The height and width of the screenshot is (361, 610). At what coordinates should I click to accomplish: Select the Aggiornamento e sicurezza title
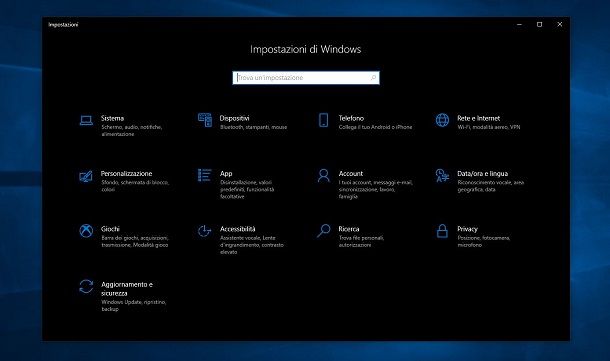point(127,289)
